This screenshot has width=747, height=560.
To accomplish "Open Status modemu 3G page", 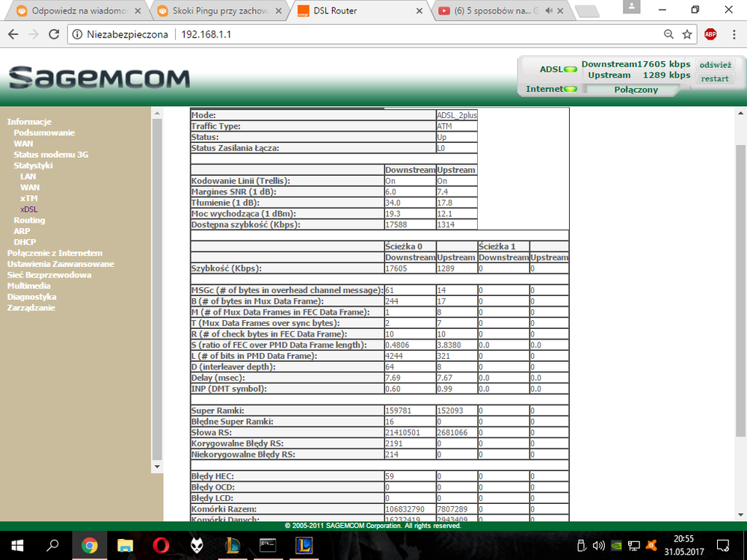I will [x=51, y=154].
